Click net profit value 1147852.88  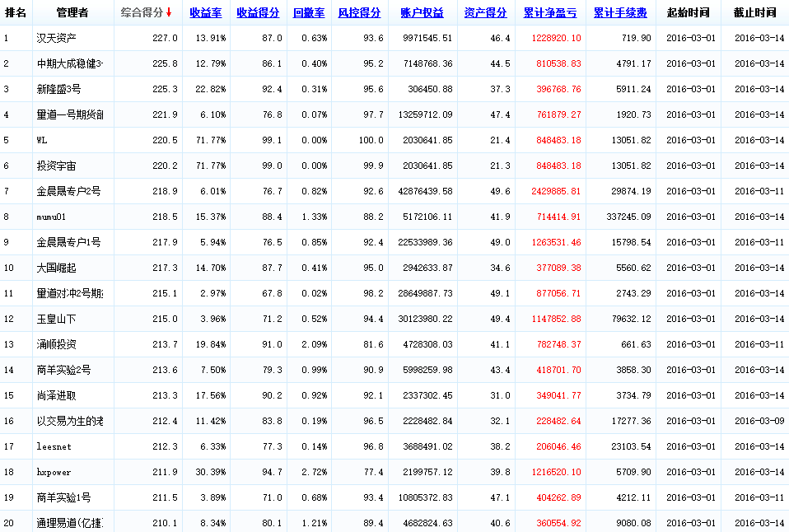point(556,319)
